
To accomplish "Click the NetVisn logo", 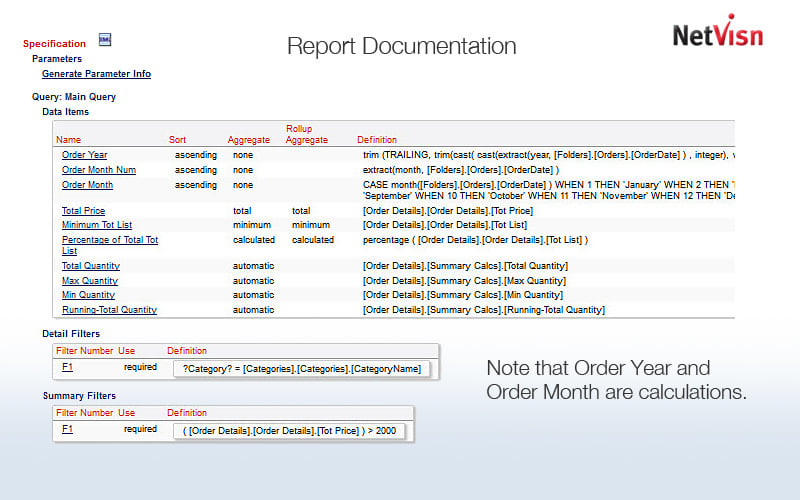I will click(x=717, y=32).
